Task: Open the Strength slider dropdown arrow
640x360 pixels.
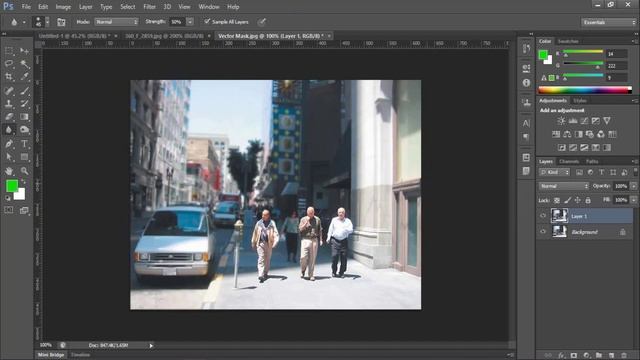Action: pos(190,22)
